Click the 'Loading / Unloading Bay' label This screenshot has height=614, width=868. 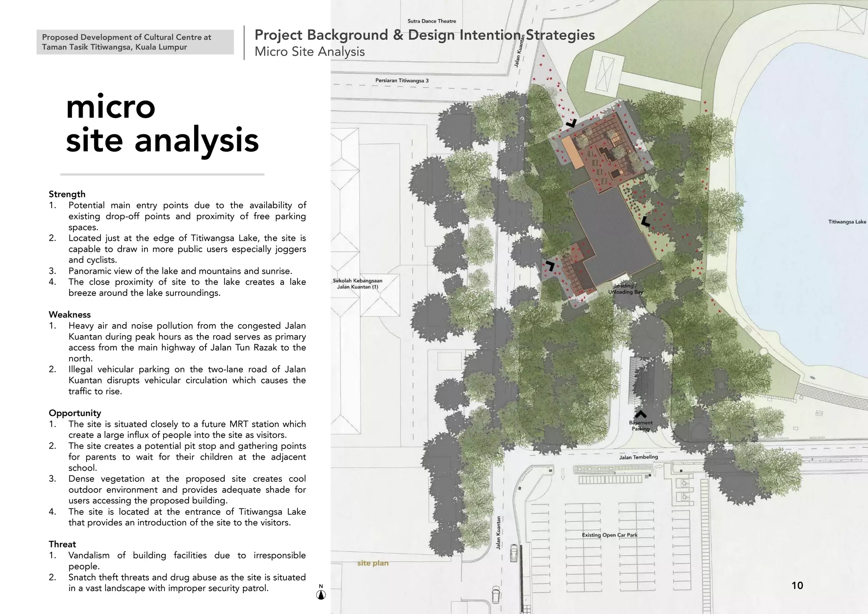tap(626, 289)
